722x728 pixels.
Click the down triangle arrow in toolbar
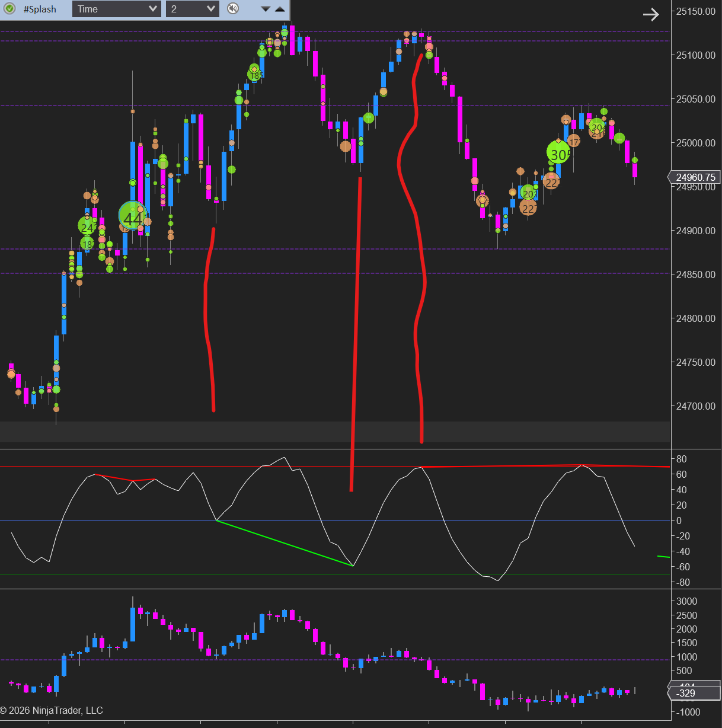(266, 9)
